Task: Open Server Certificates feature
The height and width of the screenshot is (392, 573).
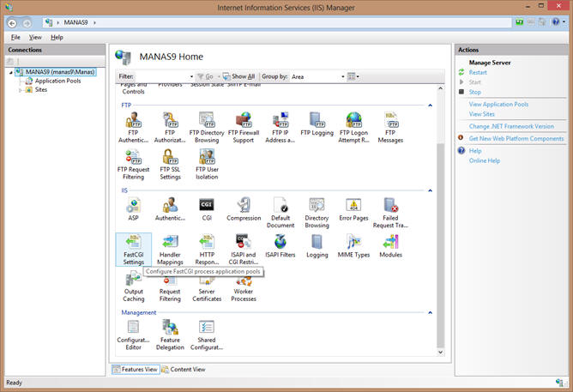Action: click(x=207, y=290)
